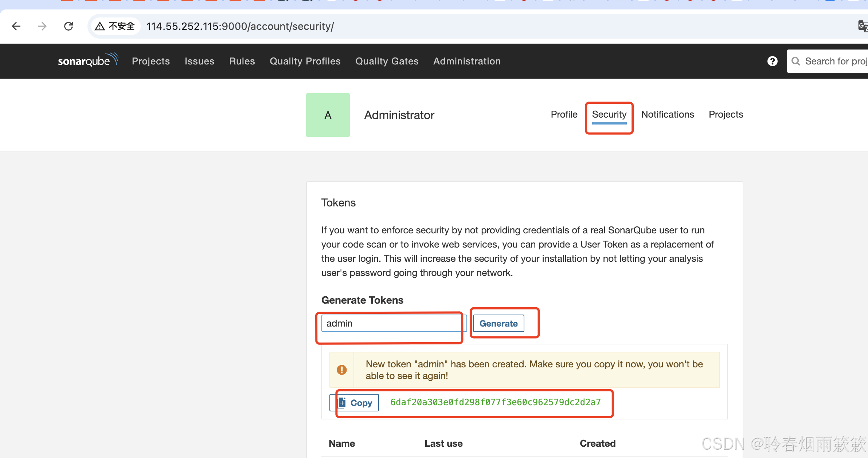Image resolution: width=868 pixels, height=458 pixels.
Task: Click the translate page icon
Action: tap(863, 26)
